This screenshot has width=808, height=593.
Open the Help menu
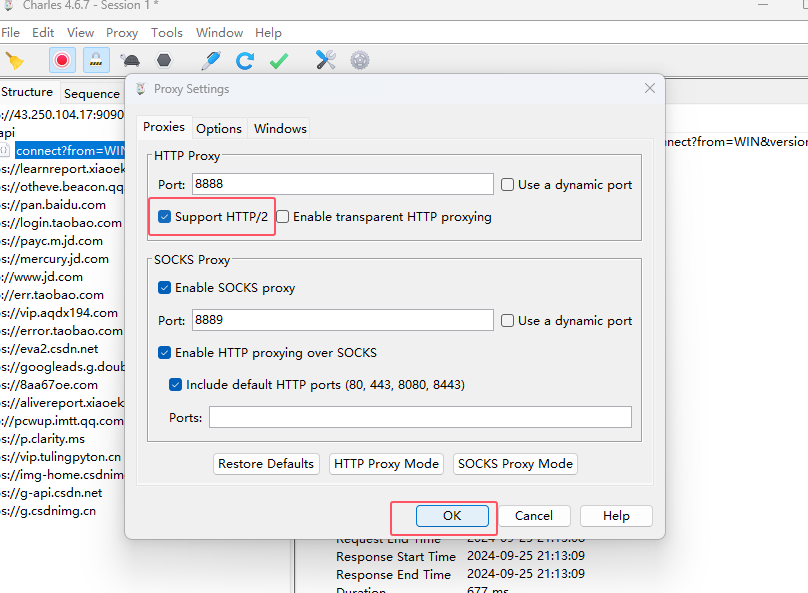pos(268,32)
